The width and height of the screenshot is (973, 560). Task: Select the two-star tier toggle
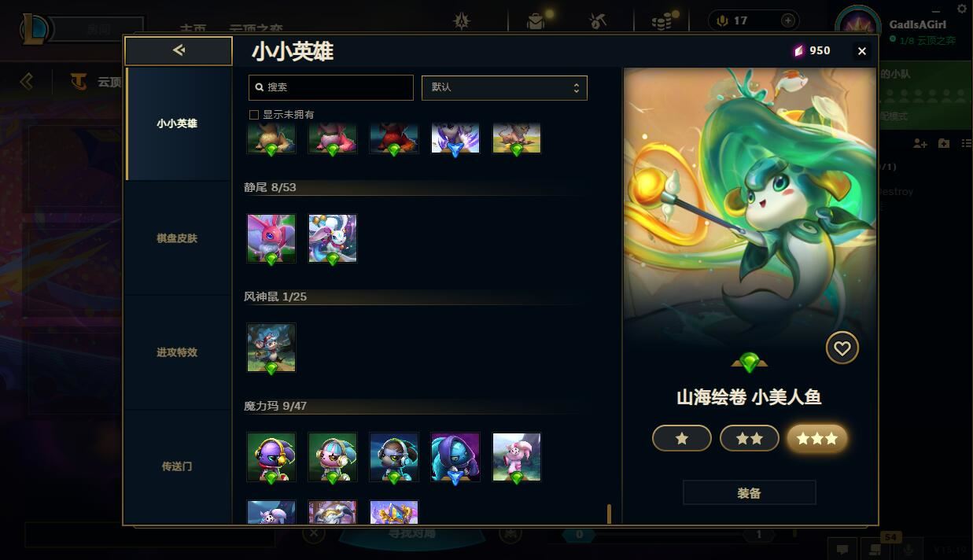pyautogui.click(x=750, y=438)
